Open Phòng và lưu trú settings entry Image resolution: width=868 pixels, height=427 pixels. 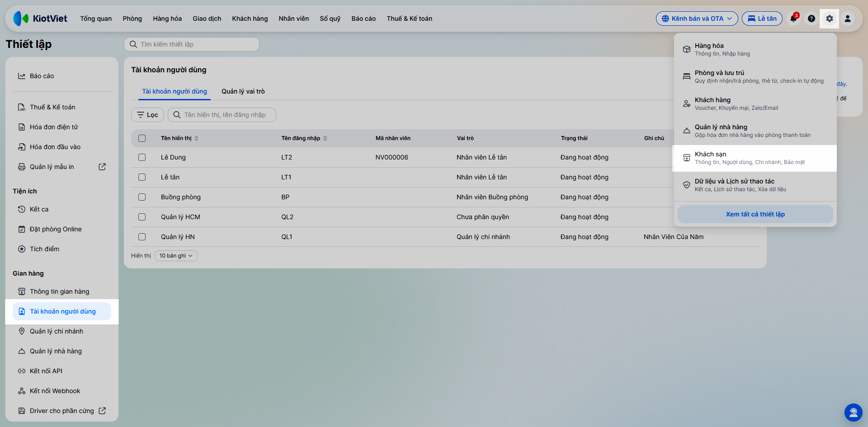(755, 77)
